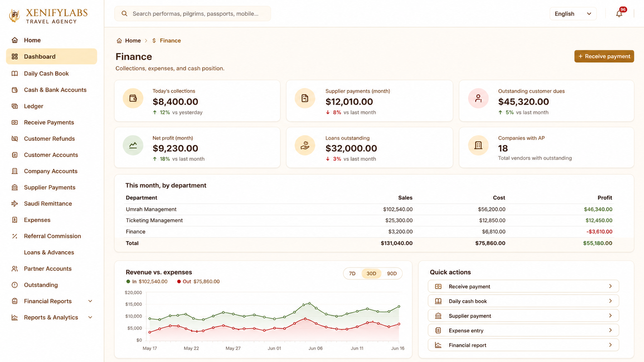The height and width of the screenshot is (362, 644).
Task: Click the Outstanding alert icon
Action: (x=15, y=285)
